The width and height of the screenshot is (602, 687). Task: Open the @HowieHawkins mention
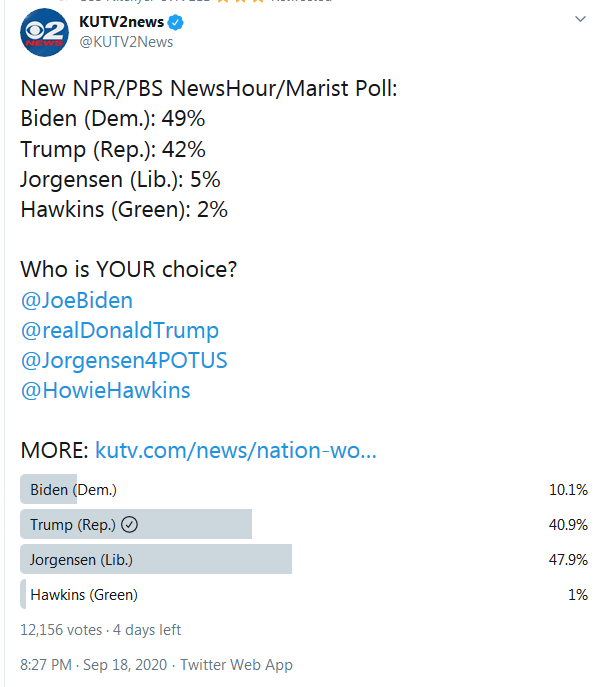click(106, 390)
